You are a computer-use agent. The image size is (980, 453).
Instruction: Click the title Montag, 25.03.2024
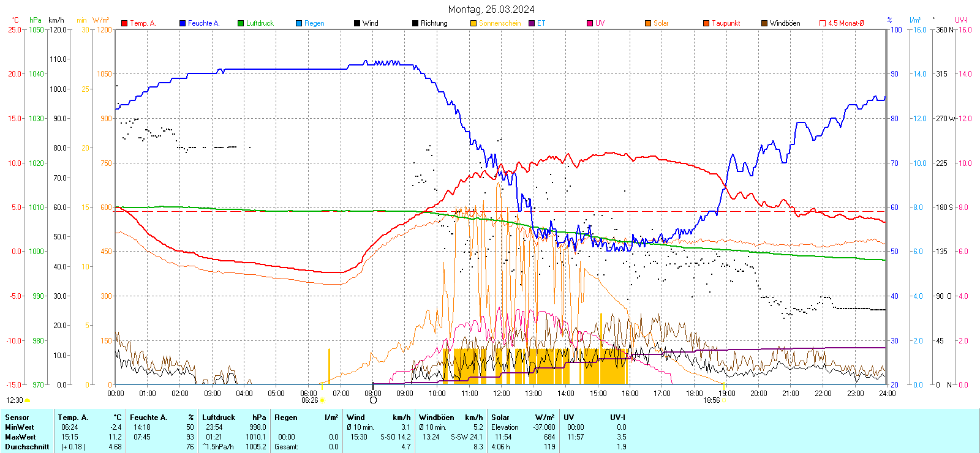point(491,9)
